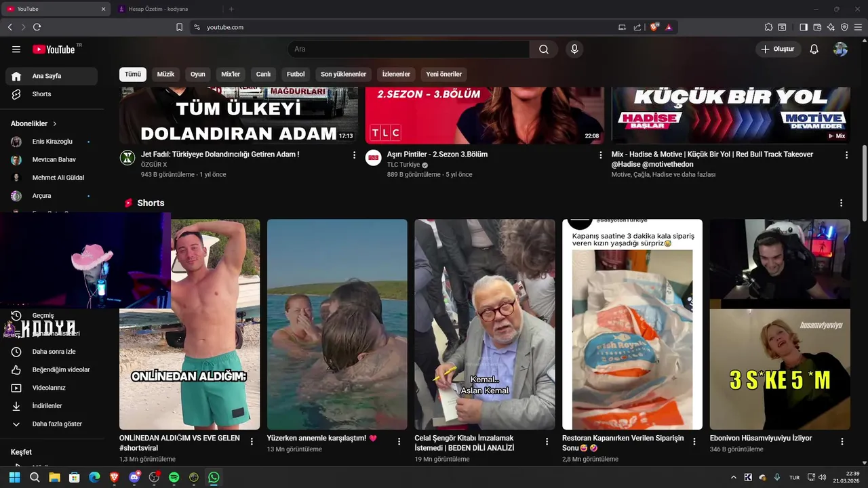The width and height of the screenshot is (868, 488).
Task: Open Daha sonra izle watch-later list
Action: (x=52, y=352)
